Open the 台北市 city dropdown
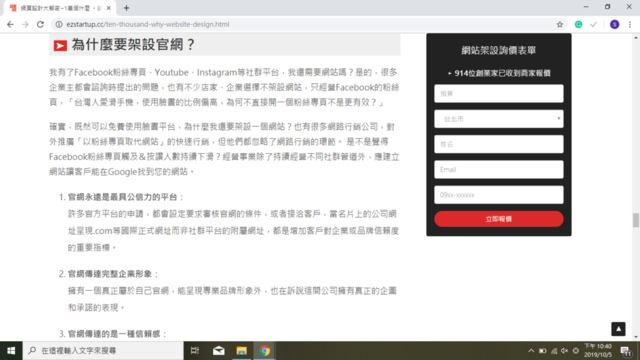Viewport: 640px width, 360px height. pyautogui.click(x=499, y=119)
